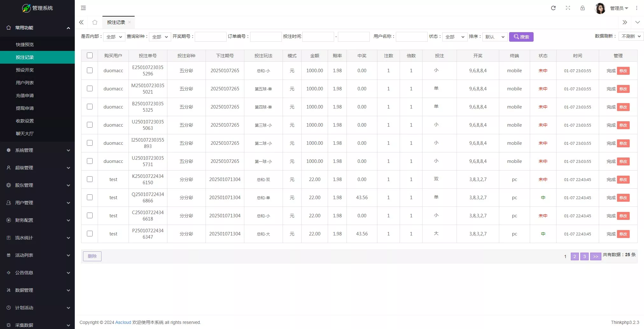644x329 pixels.
Task: Expand the 系统管理 sidebar menu
Action: pos(38,150)
